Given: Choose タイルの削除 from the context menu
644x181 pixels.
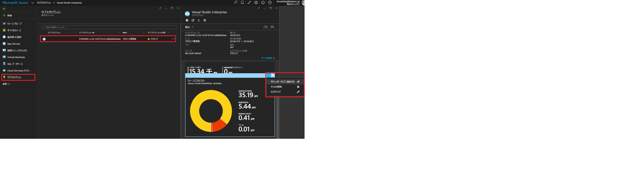Looking at the screenshot, I should [285, 87].
